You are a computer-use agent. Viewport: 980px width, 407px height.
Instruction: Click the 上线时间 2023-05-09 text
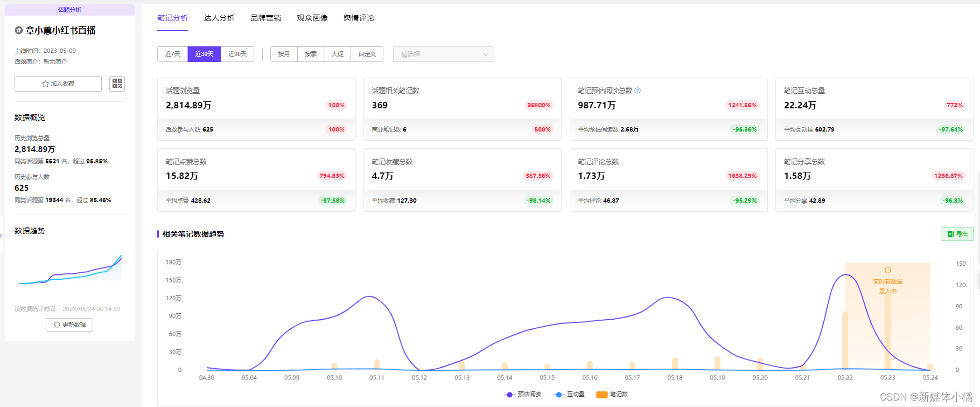point(45,51)
